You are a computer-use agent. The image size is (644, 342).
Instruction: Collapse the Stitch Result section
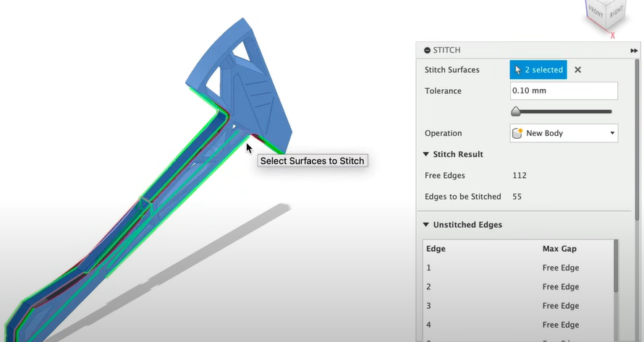coord(427,154)
